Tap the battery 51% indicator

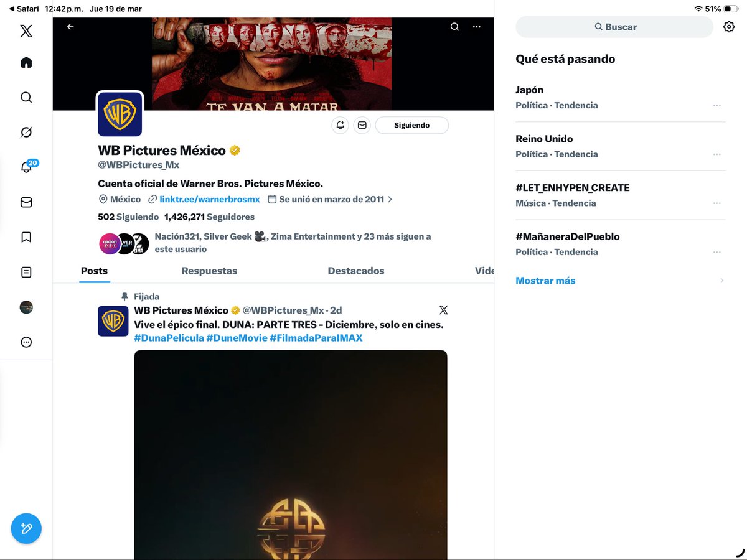(x=722, y=9)
